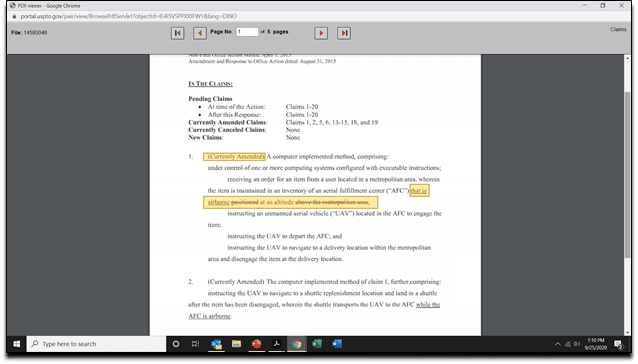The height and width of the screenshot is (364, 638).
Task: Switch to Adobe Acrobat on taskbar
Action: tap(277, 344)
